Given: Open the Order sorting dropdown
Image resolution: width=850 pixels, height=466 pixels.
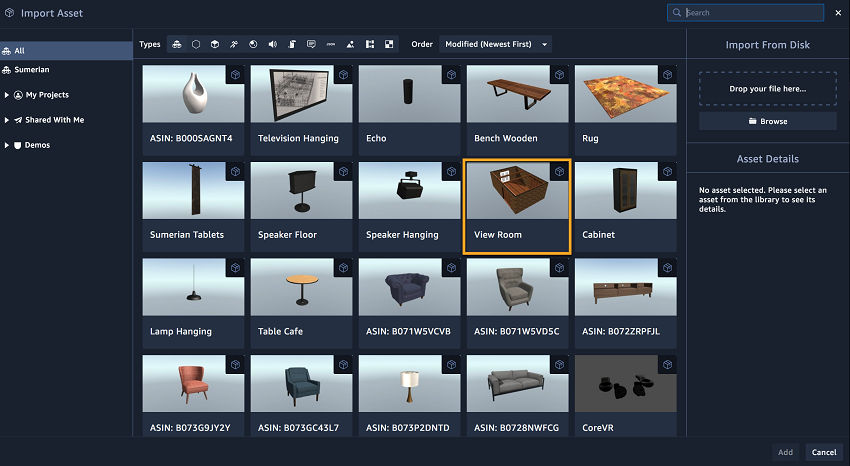Looking at the screenshot, I should point(495,44).
